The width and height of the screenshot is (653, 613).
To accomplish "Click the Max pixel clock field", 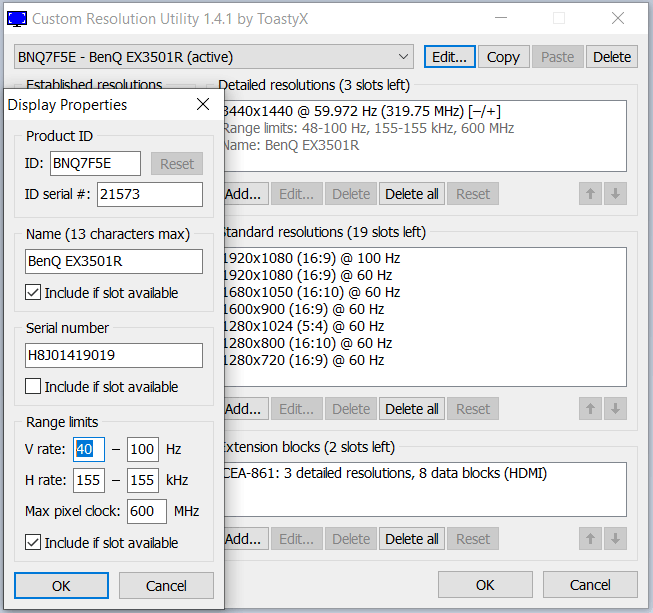I will pos(147,511).
